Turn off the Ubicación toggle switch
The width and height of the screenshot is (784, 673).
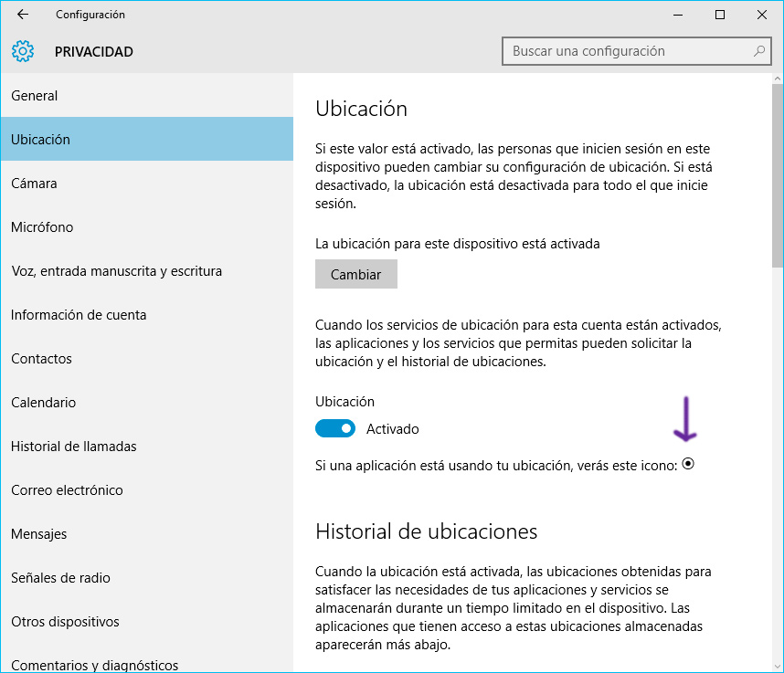click(x=335, y=428)
